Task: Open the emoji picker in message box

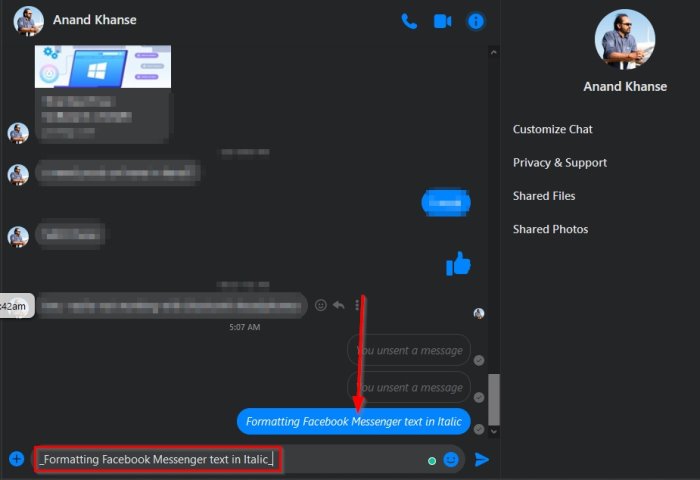Action: click(x=451, y=459)
